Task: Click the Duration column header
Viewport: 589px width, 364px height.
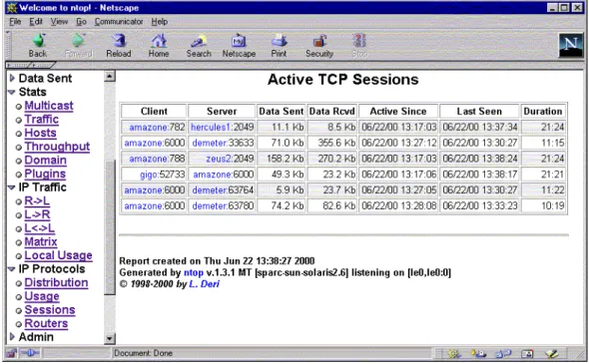Action: click(x=543, y=112)
